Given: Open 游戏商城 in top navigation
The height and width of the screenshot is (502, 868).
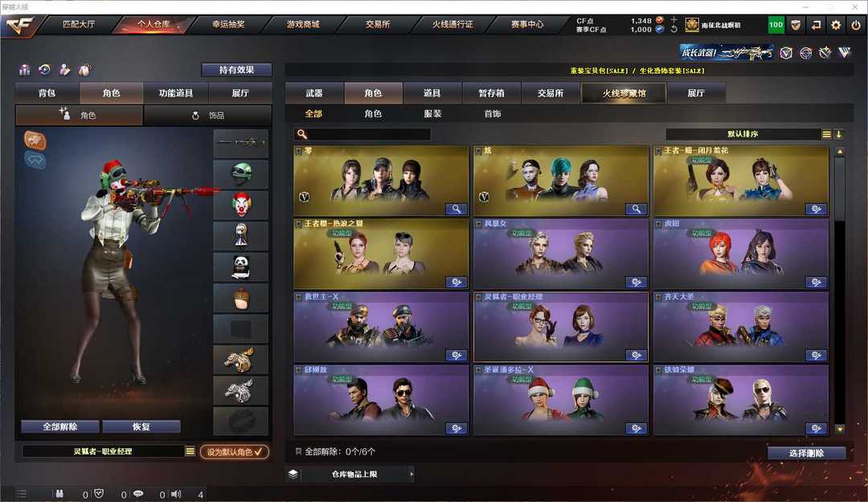Looking at the screenshot, I should (303, 24).
